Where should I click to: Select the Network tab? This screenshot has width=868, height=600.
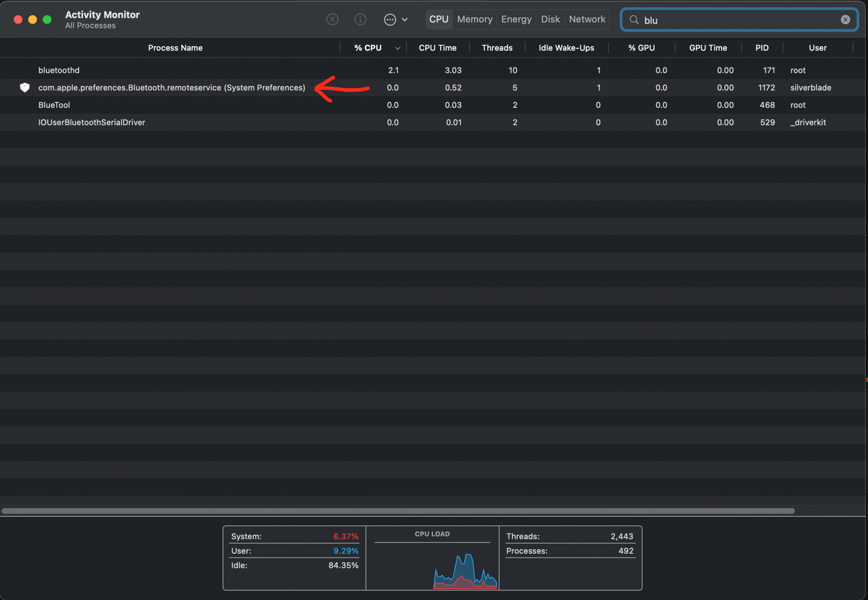[x=587, y=20]
